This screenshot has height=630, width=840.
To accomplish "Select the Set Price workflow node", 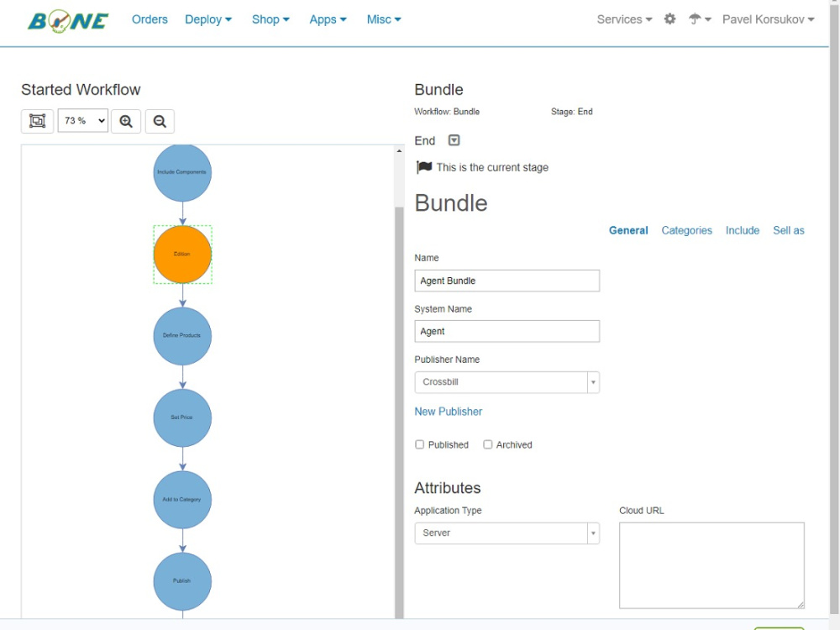I will [182, 417].
